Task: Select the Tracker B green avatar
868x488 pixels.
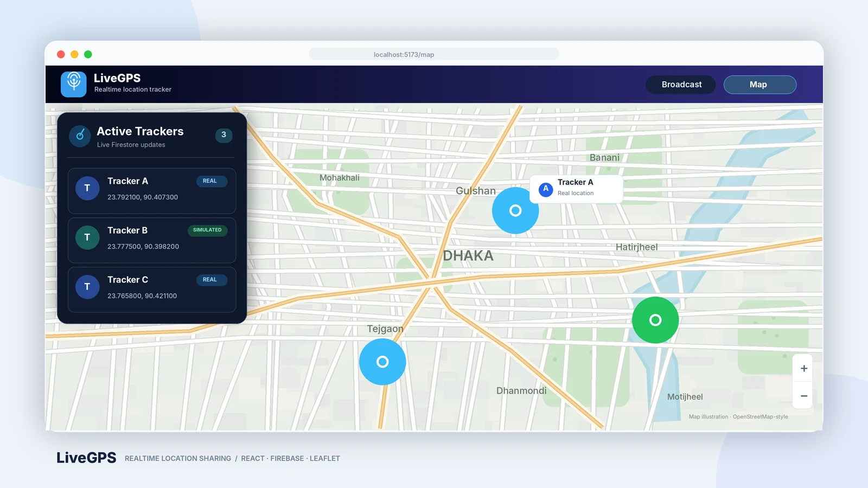Action: [87, 237]
